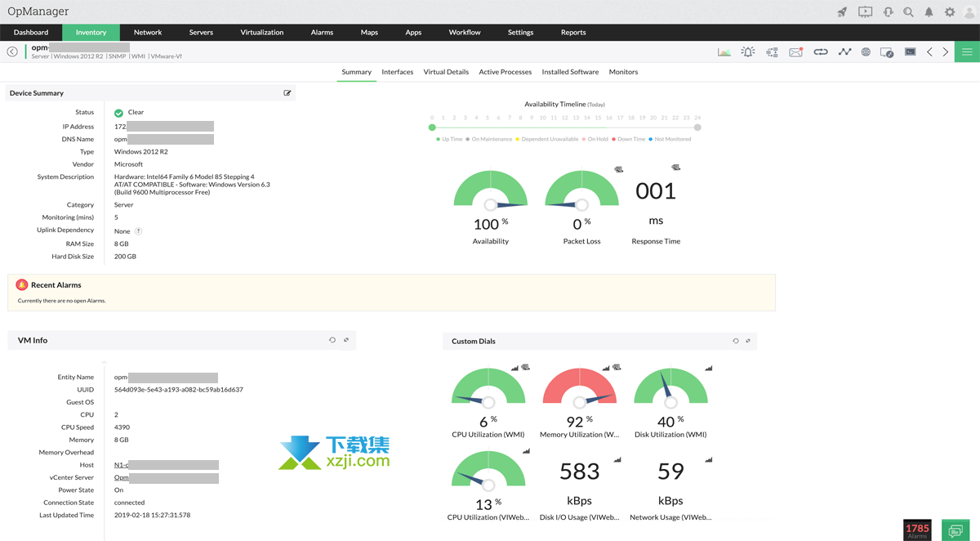Click the envelope notification icon

click(795, 52)
